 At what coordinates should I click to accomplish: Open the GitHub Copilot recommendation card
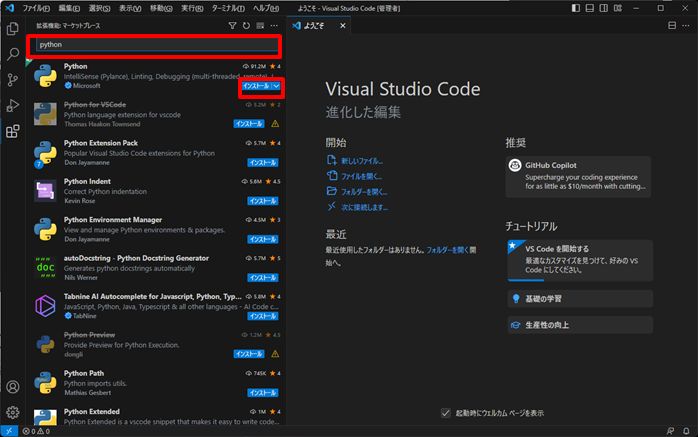pos(578,176)
